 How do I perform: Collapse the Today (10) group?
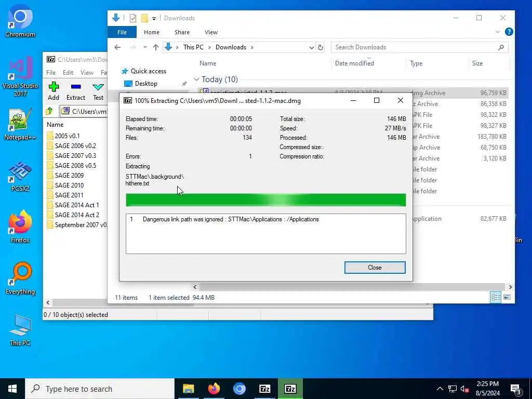click(196, 79)
